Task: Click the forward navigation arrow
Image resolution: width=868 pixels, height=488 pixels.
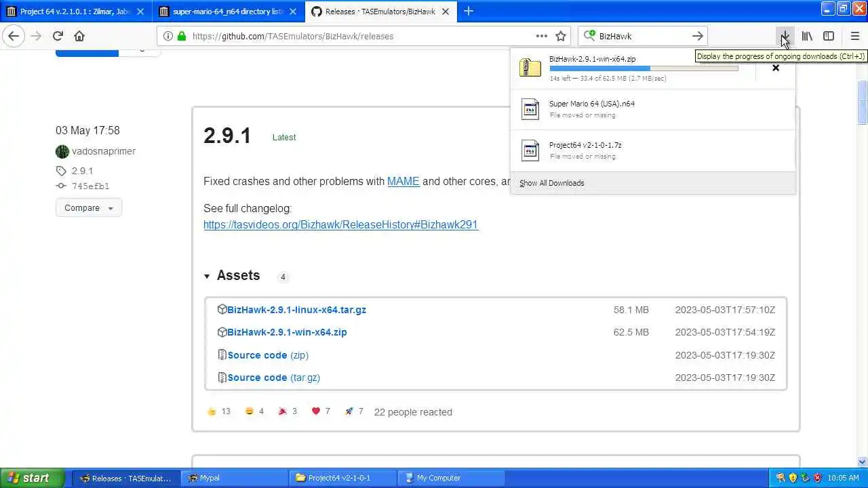Action: [35, 36]
